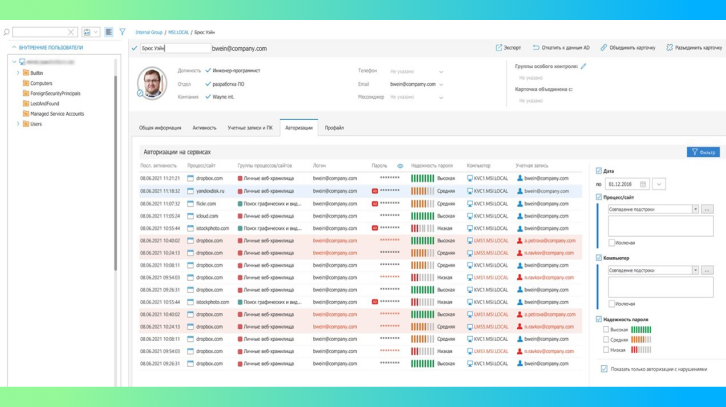The width and height of the screenshot is (726, 407).
Task: Expand the Email field dropdown chevron
Action: click(x=441, y=85)
